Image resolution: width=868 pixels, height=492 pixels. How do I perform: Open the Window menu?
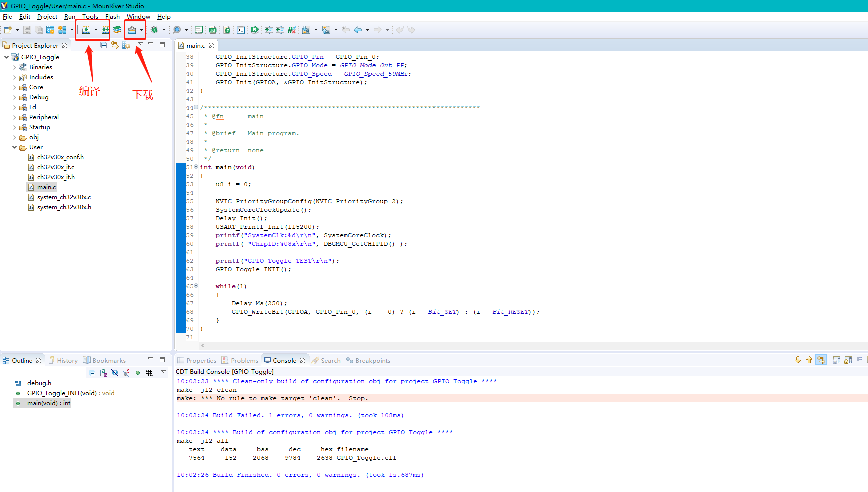[x=138, y=17]
